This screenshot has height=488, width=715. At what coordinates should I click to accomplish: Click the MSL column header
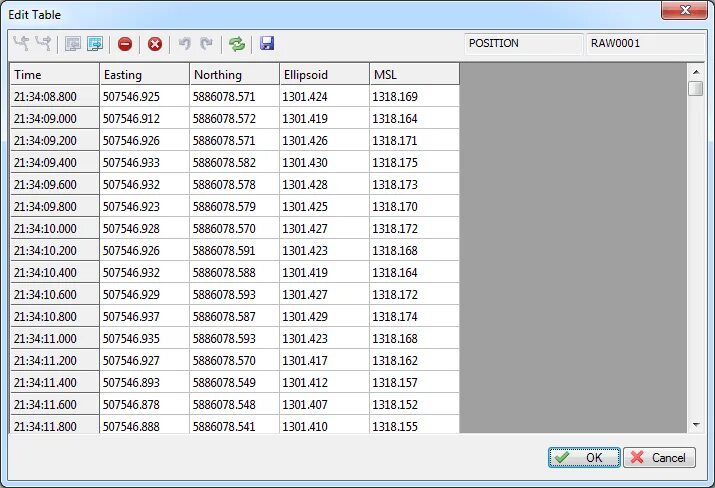coord(414,74)
